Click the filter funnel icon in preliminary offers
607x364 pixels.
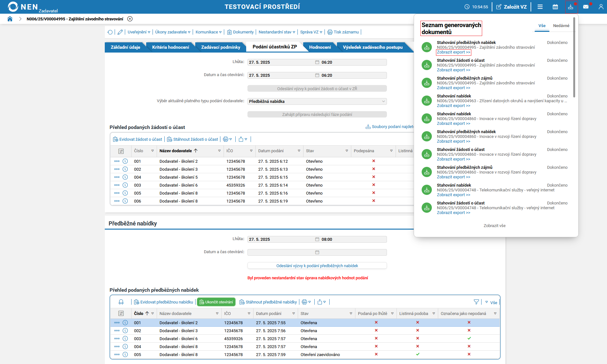[x=476, y=302]
